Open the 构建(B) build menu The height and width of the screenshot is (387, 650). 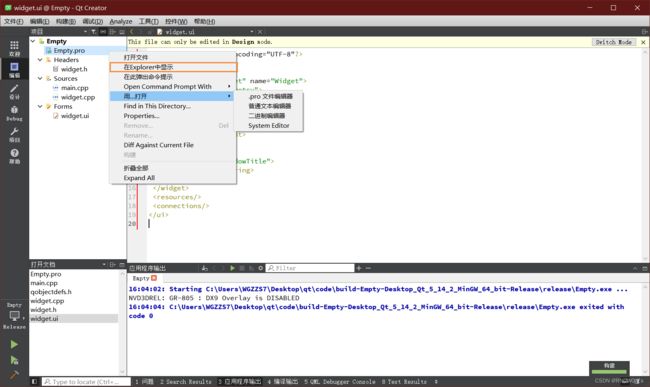point(65,21)
